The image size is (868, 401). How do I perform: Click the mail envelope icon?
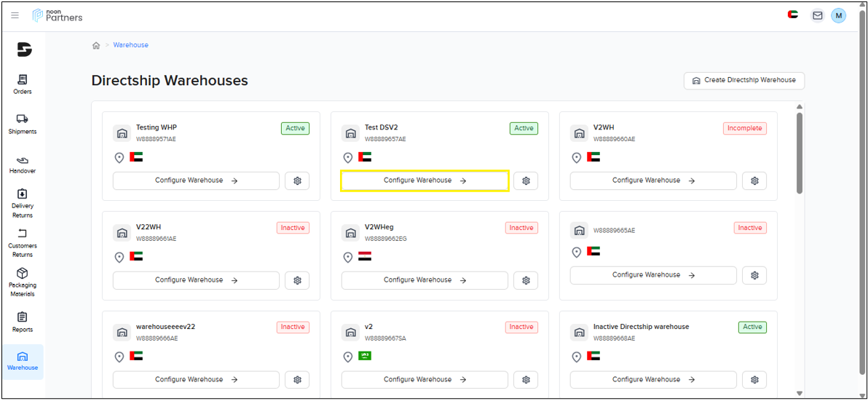817,15
